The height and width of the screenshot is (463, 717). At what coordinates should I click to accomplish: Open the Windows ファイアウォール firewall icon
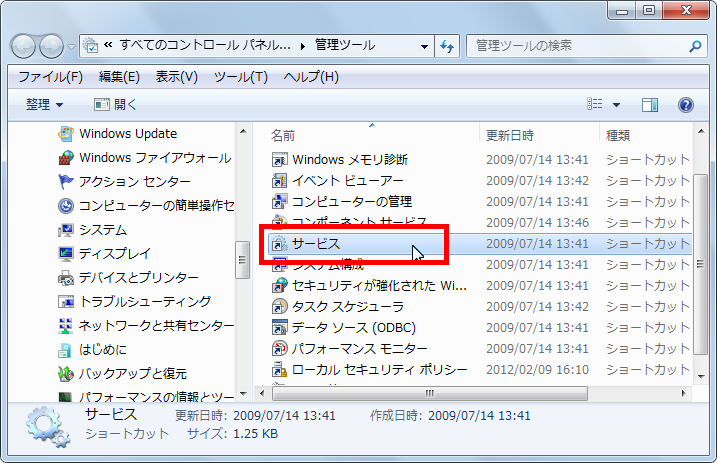click(x=66, y=158)
